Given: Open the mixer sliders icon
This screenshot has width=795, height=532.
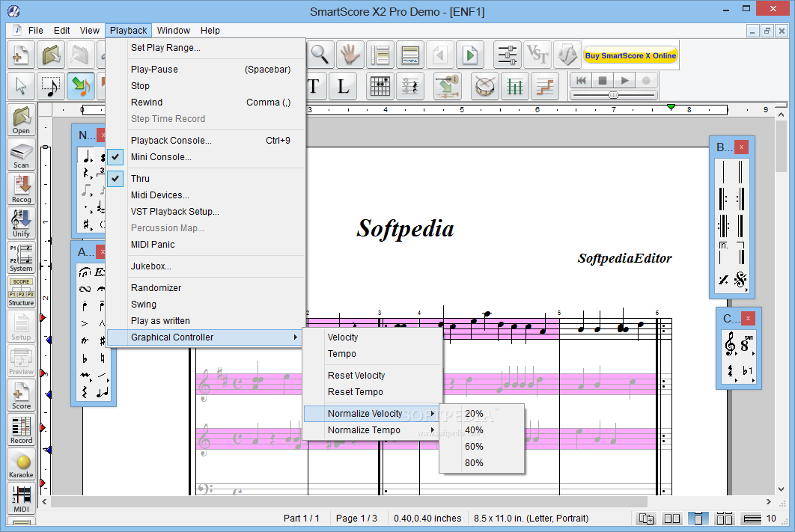Looking at the screenshot, I should [x=507, y=55].
